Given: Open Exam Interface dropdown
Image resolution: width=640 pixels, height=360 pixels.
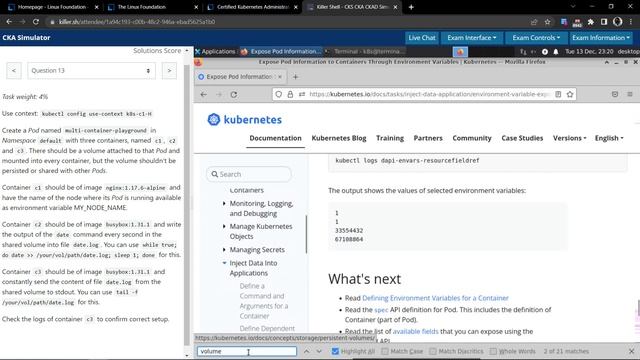Looking at the screenshot, I should point(471,38).
